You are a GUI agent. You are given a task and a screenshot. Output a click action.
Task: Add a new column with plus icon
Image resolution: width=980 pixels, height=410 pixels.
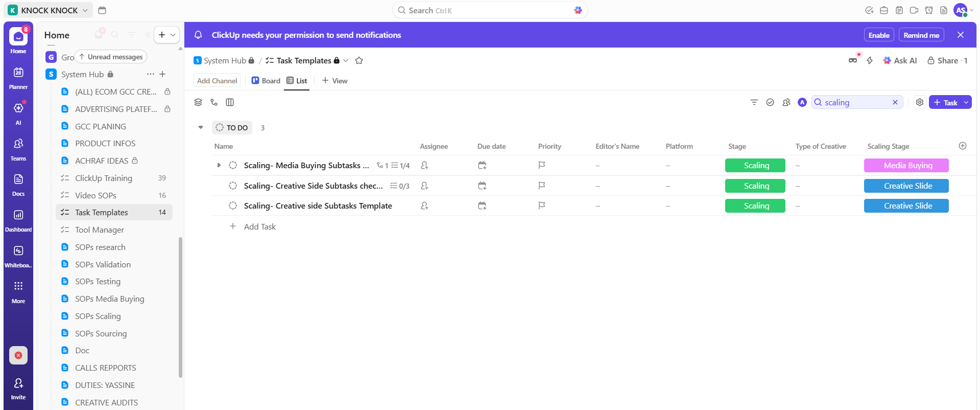963,146
